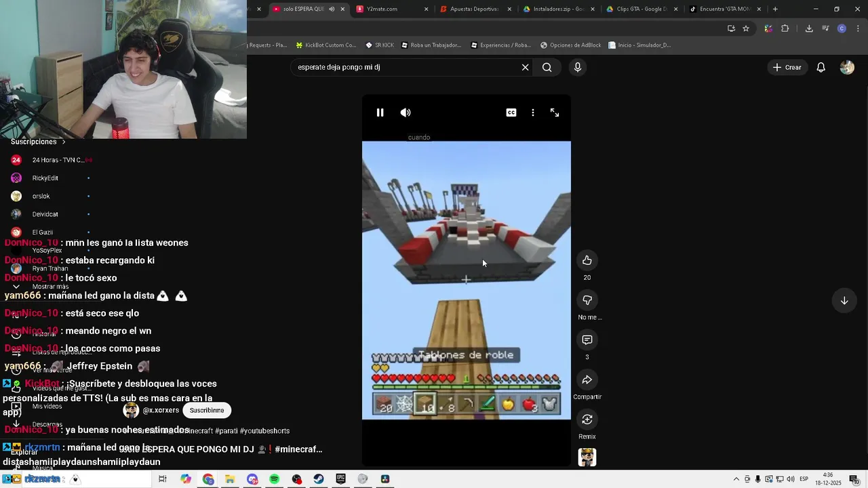Open Epic Games Launcher from taskbar
868x488 pixels.
(340, 479)
